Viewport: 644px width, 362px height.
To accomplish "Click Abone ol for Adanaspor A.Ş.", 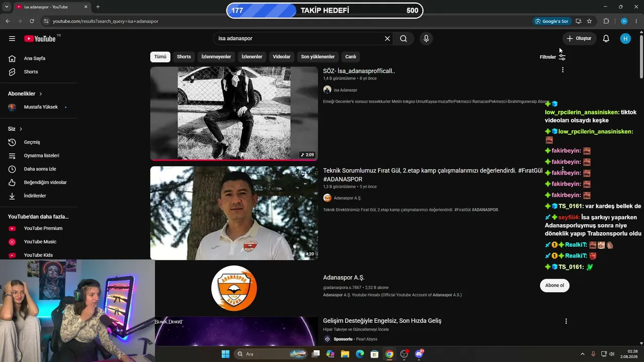I will [x=554, y=286].
